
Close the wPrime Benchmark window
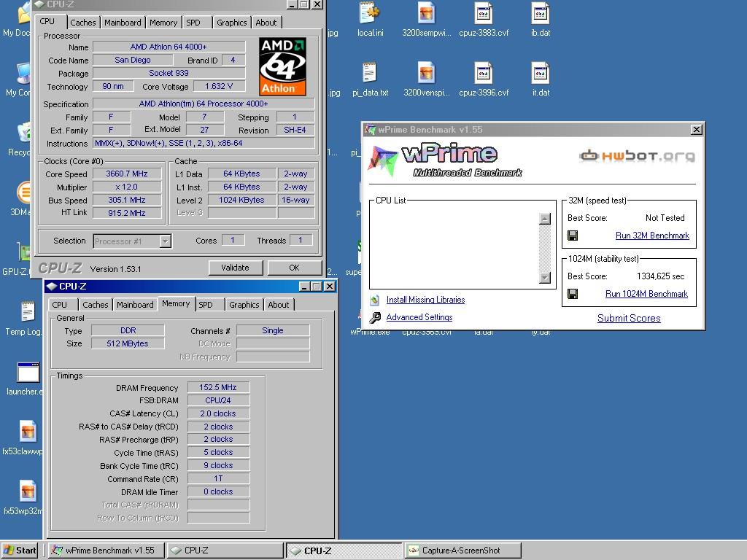click(696, 130)
